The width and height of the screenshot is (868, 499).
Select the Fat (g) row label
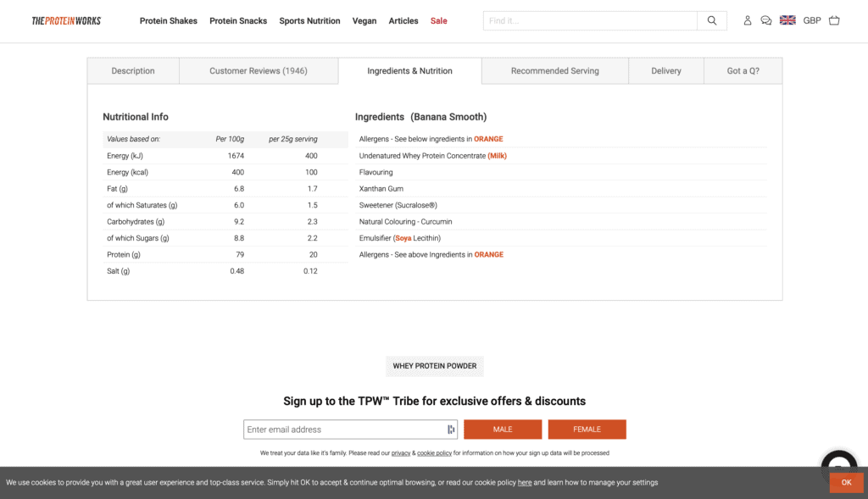(117, 189)
